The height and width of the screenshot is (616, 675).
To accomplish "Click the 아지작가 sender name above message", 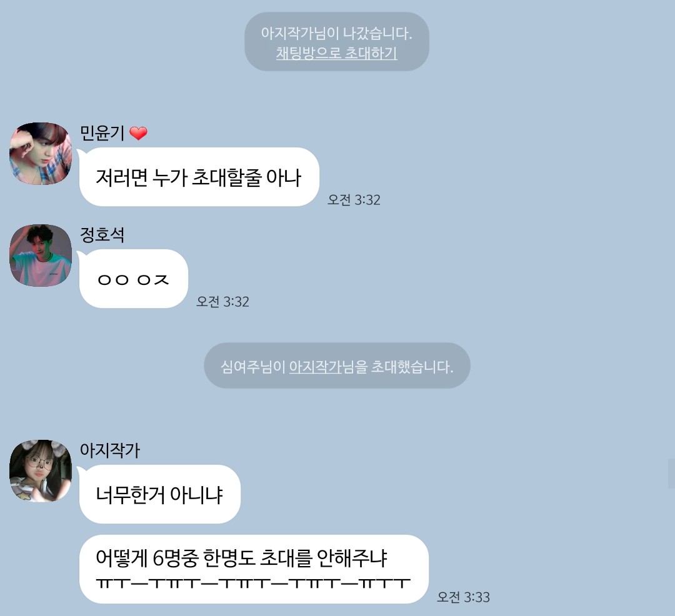I will pos(110,450).
